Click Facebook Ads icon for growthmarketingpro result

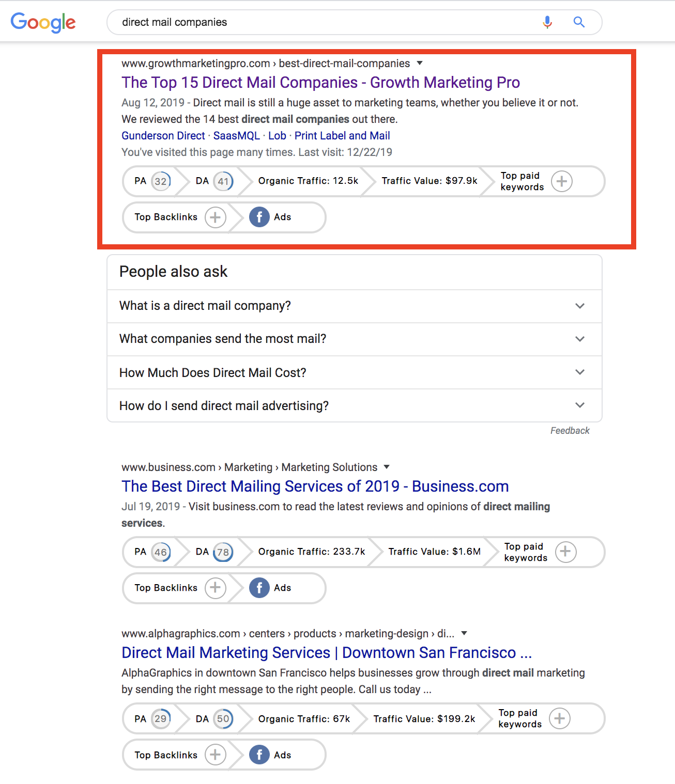(259, 217)
